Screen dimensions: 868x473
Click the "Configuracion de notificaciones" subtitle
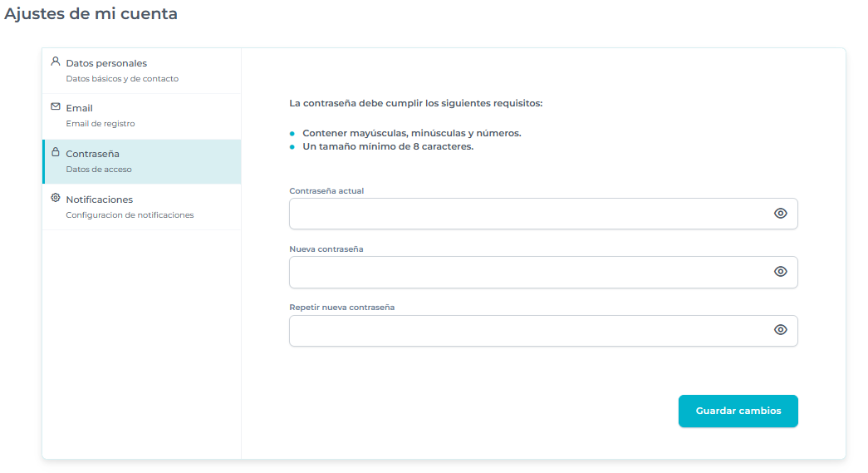click(130, 215)
